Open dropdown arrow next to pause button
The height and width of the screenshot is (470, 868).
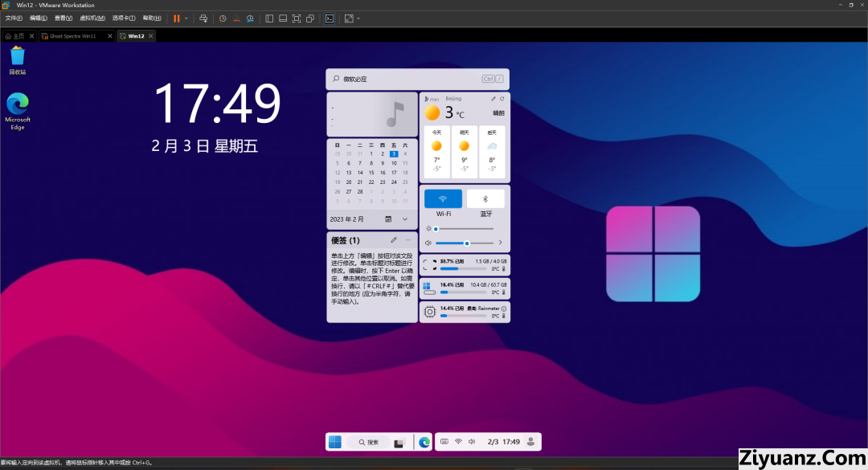coord(186,18)
